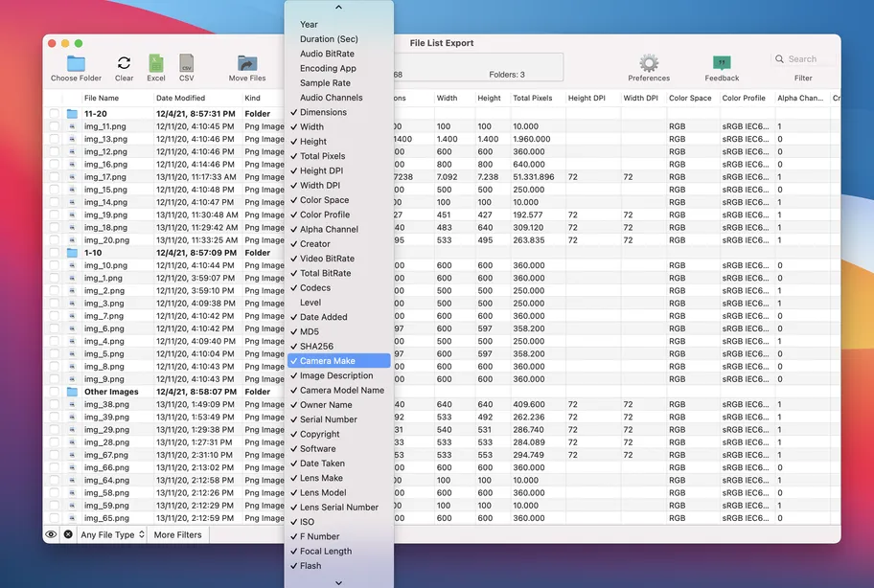Uncheck Total Pixels in the column menu
The height and width of the screenshot is (588, 874).
pos(339,156)
